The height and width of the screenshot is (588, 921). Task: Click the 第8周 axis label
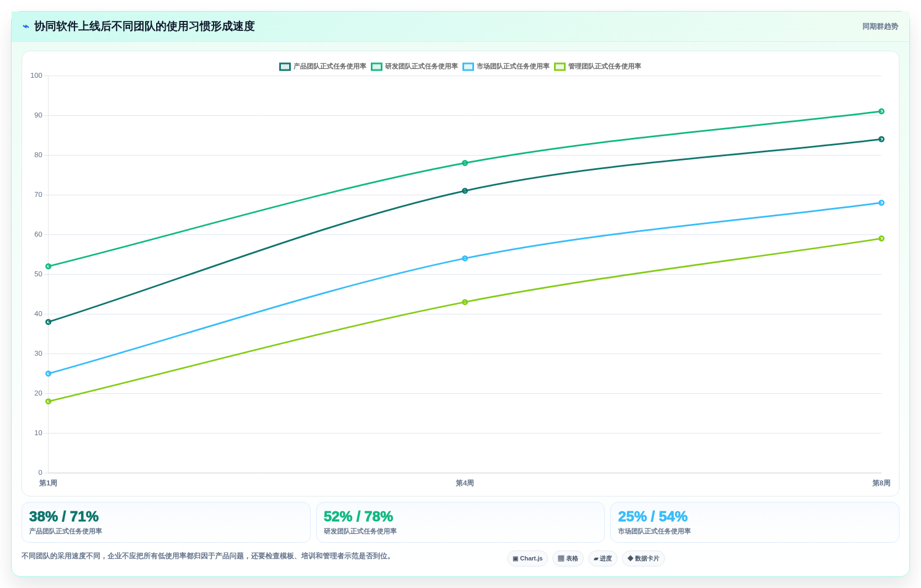point(881,483)
